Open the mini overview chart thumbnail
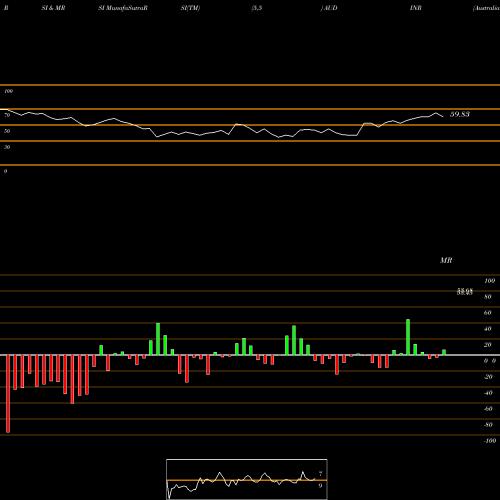This screenshot has width=500, height=500. click(x=247, y=479)
